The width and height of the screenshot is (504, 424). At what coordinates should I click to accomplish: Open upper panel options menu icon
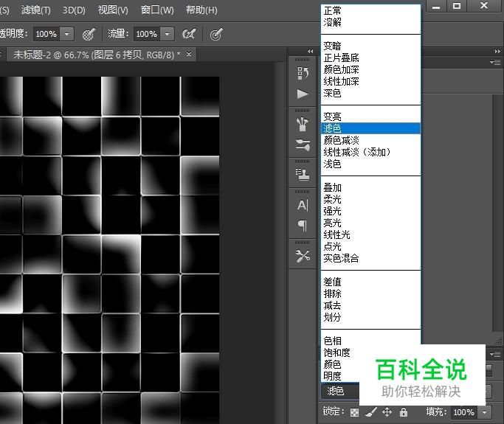click(x=495, y=62)
